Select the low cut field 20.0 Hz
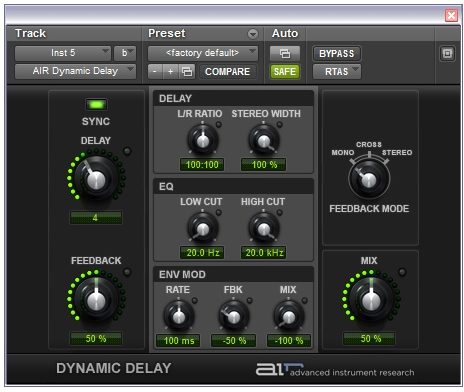Screen dimensions: 464x392 coord(202,253)
